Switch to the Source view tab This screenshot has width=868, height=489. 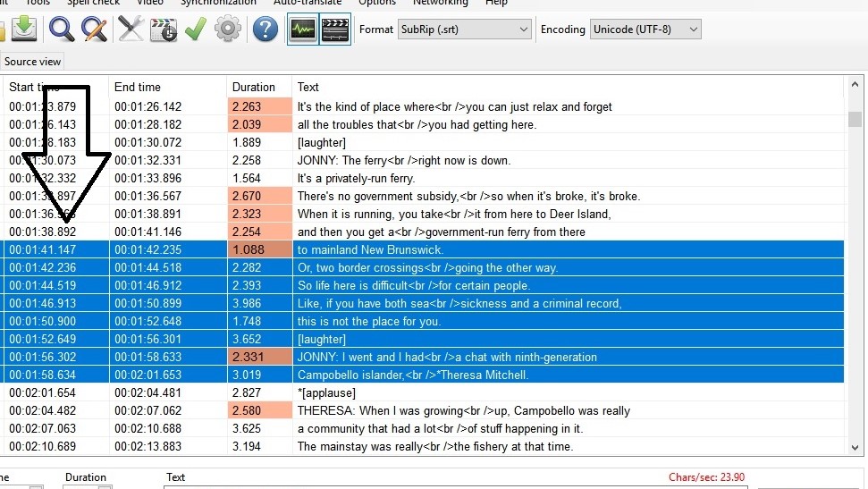click(32, 62)
